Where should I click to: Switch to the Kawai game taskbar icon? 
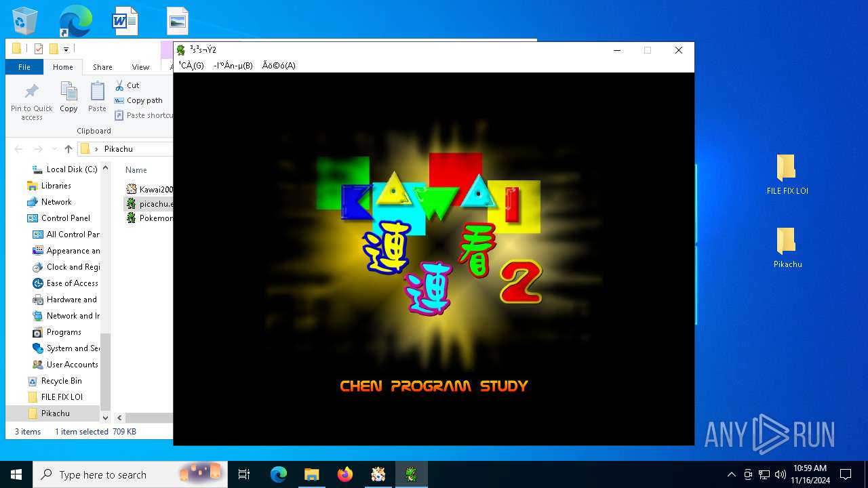click(x=378, y=474)
